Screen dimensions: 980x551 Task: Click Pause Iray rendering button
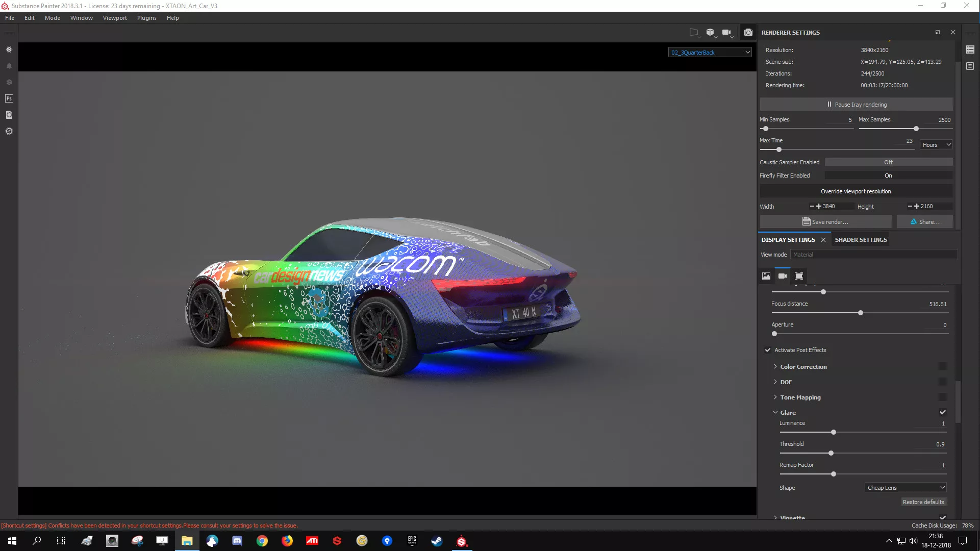856,105
